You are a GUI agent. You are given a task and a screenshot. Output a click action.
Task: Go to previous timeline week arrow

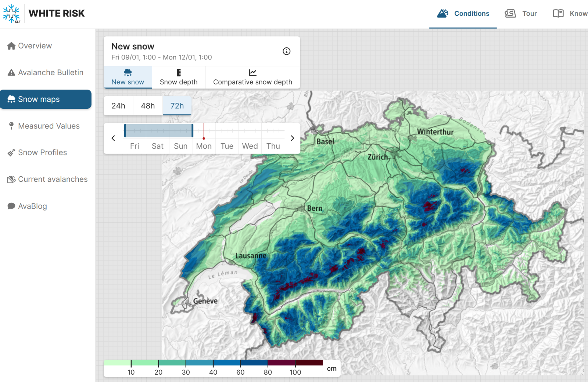[x=113, y=138]
